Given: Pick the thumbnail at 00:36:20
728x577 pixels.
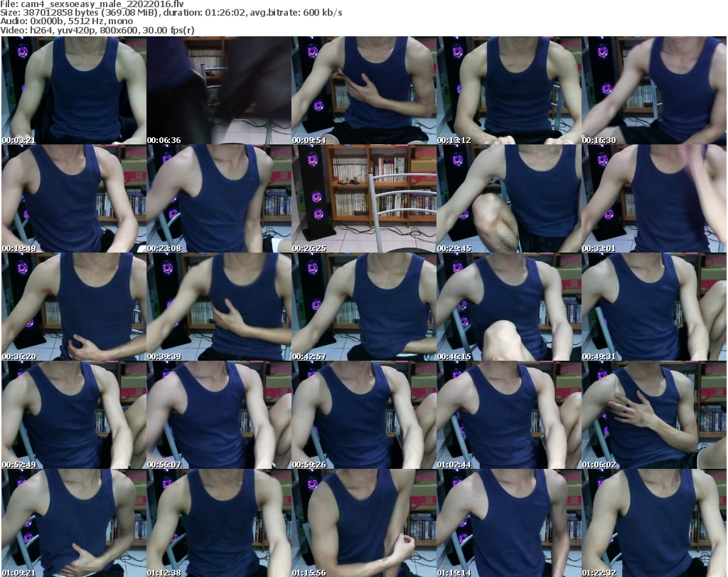Looking at the screenshot, I should click(74, 307).
